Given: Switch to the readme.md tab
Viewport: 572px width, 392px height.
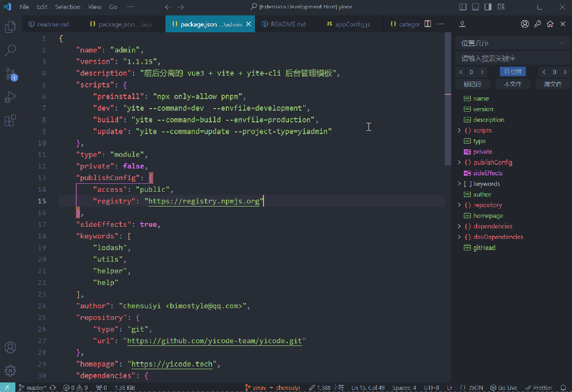Looking at the screenshot, I should [52, 24].
